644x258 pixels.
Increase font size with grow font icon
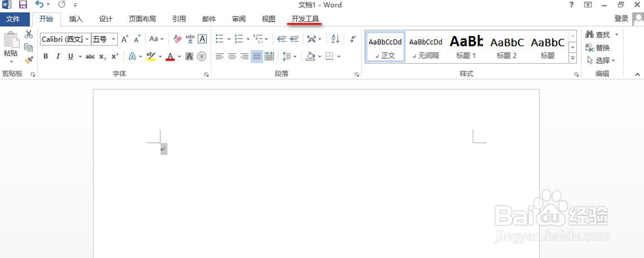pos(124,39)
